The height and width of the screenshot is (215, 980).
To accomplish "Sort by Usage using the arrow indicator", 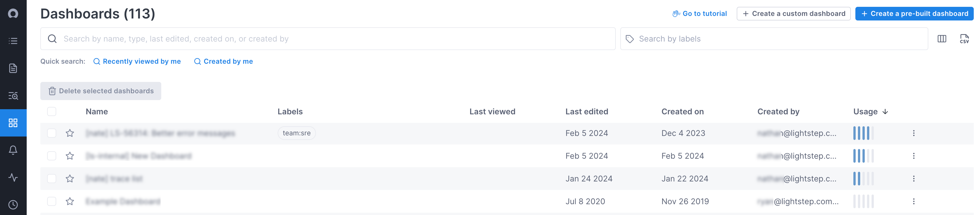I will 885,112.
